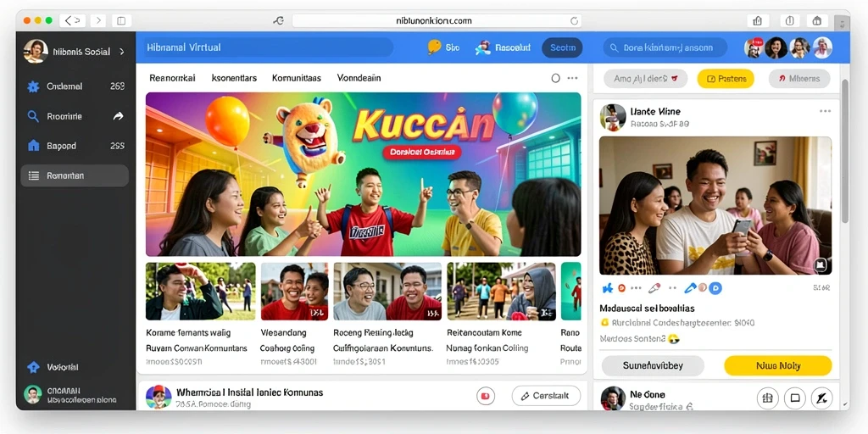This screenshot has height=434, width=868.
Task: Click the yellow Sko chat icon
Action: [x=435, y=47]
